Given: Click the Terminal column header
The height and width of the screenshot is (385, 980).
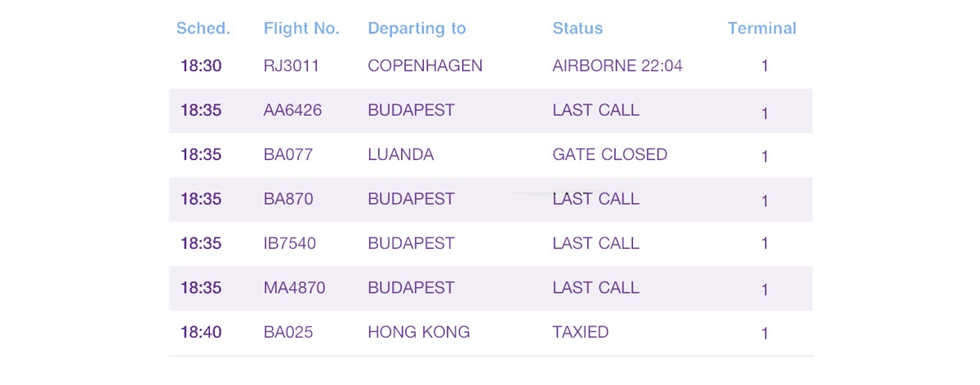Looking at the screenshot, I should pyautogui.click(x=762, y=29).
